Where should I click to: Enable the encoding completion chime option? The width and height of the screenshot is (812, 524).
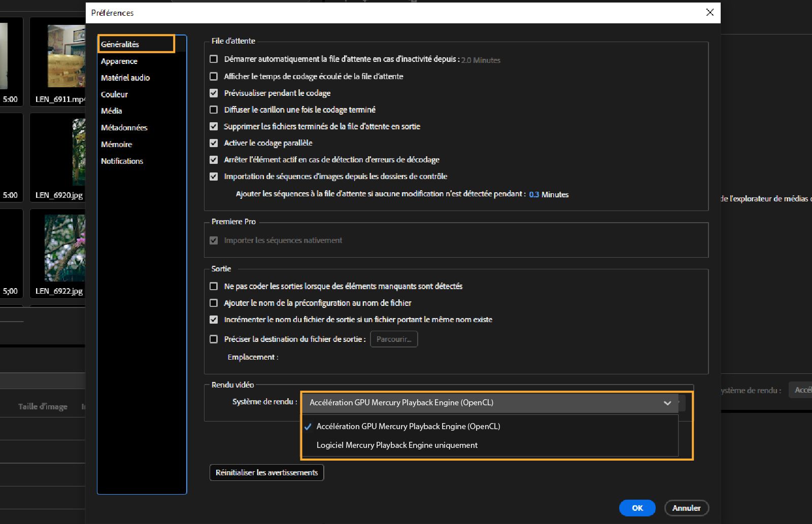[214, 110]
